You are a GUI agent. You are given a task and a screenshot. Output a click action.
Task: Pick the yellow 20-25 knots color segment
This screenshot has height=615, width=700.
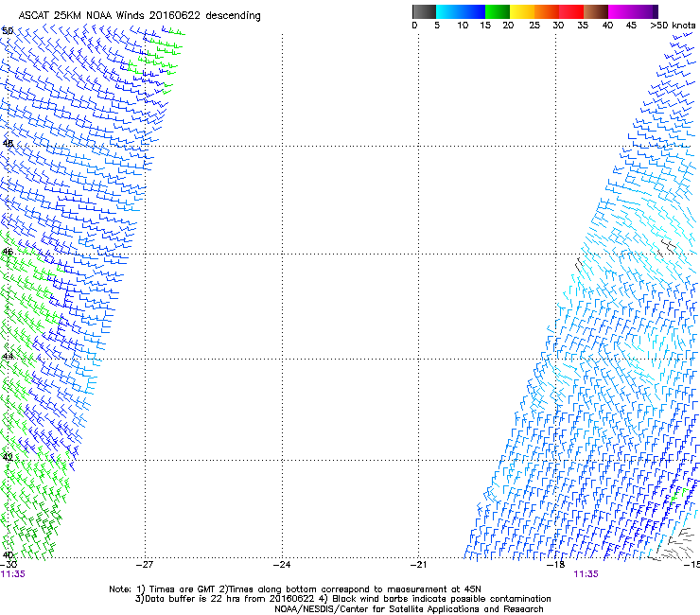click(522, 11)
